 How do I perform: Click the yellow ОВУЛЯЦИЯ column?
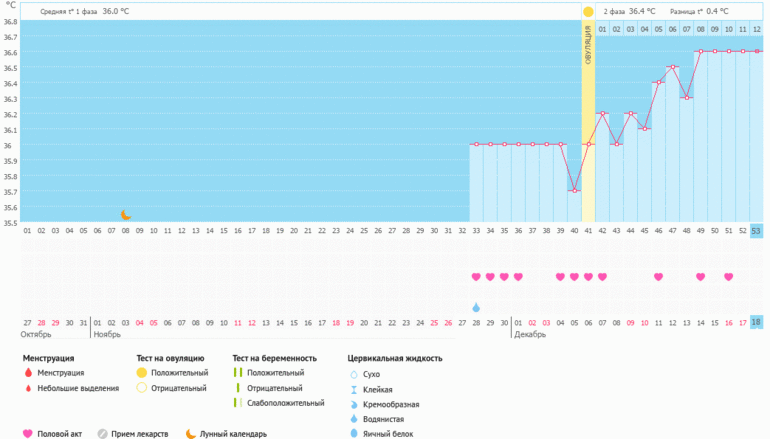pyautogui.click(x=588, y=120)
